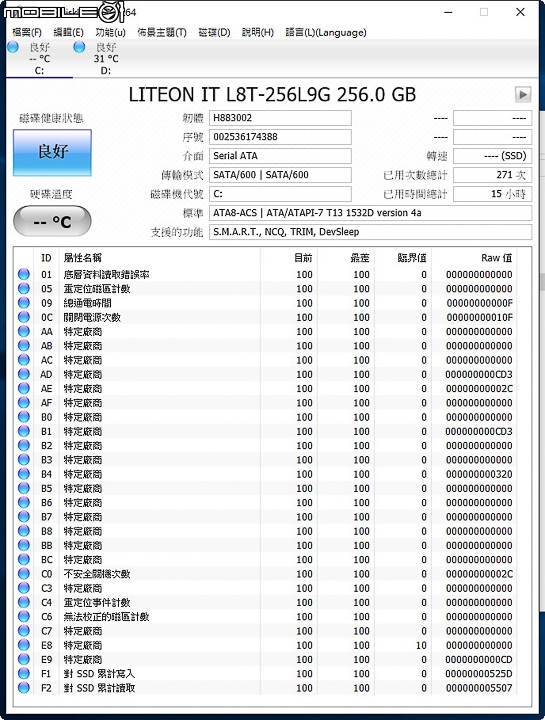The image size is (545, 720).
Task: Click the firmware field H883002
Action: coord(280,118)
